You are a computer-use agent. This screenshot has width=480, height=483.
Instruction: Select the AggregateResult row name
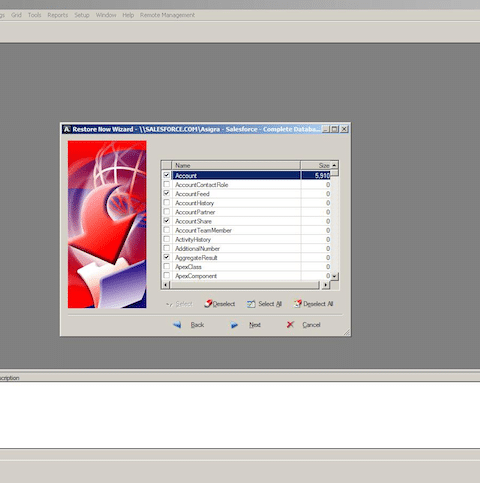click(196, 258)
